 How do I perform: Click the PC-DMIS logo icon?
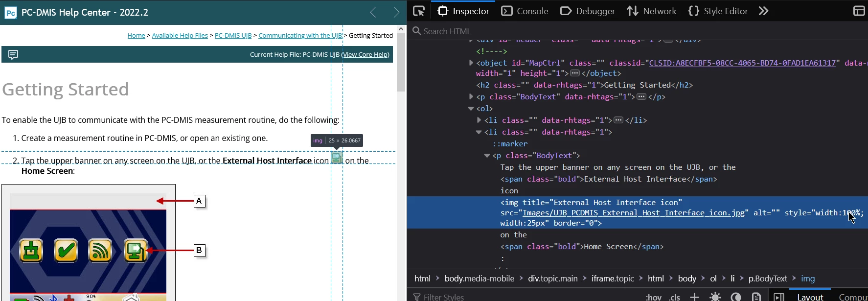click(10, 13)
